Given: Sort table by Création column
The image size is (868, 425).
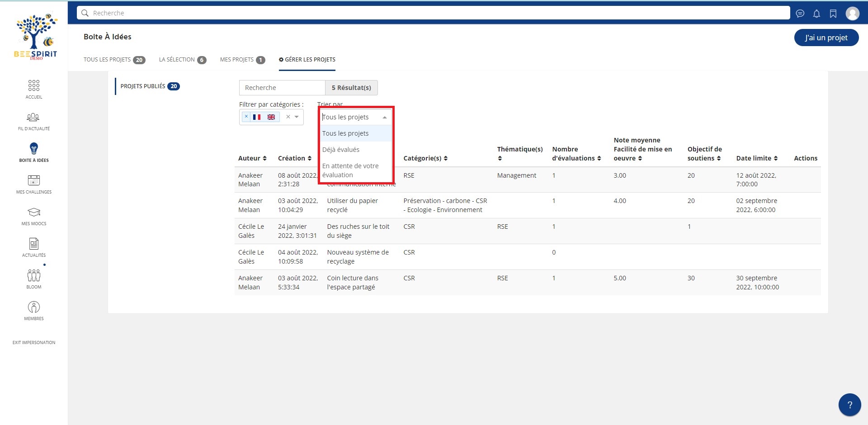Looking at the screenshot, I should (295, 158).
